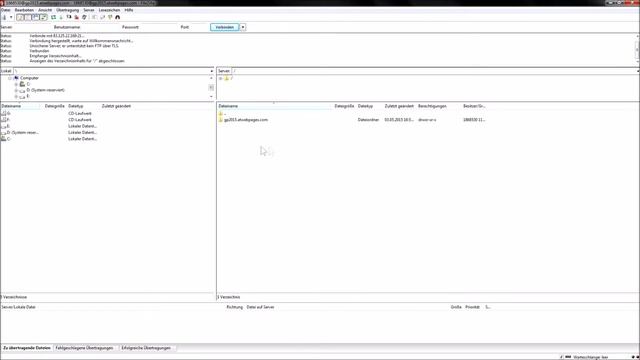640x360 pixels.
Task: Sort local list by Dateityp column
Action: (83, 106)
